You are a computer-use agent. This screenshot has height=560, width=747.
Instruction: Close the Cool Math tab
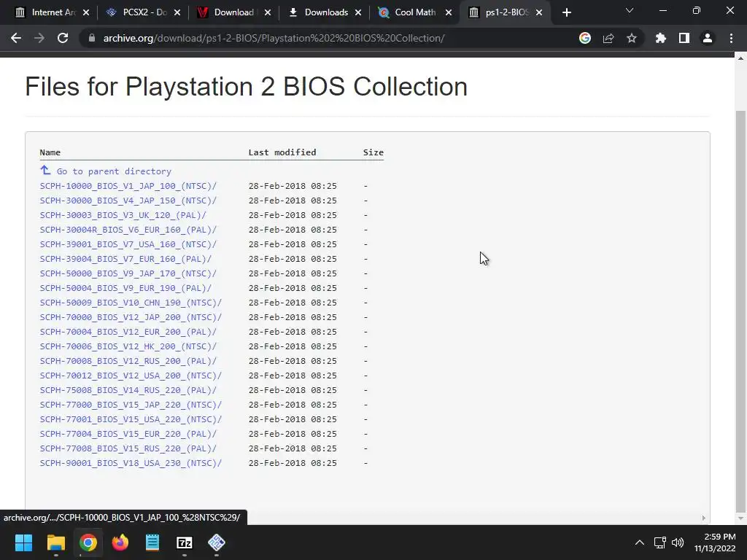coord(449,12)
